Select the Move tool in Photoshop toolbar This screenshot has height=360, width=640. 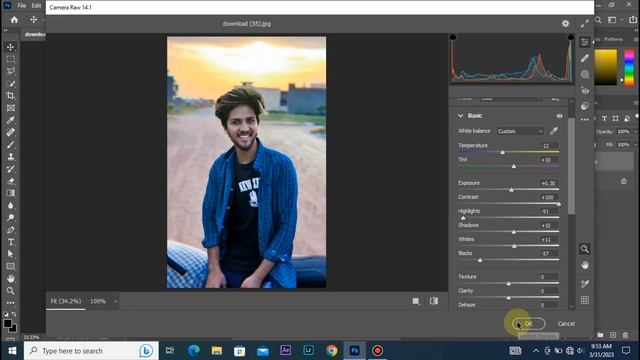coord(11,47)
